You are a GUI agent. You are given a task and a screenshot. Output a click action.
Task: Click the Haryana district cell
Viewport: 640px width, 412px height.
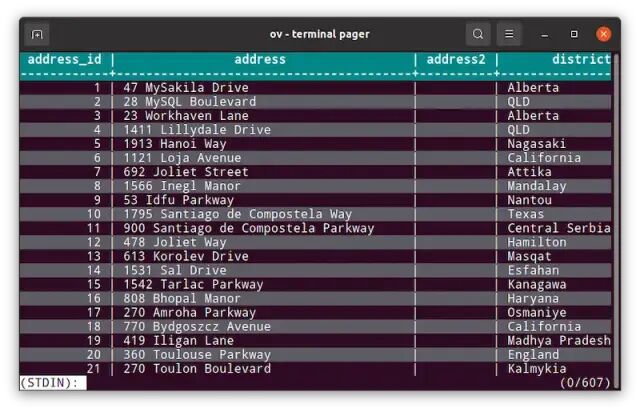point(533,298)
